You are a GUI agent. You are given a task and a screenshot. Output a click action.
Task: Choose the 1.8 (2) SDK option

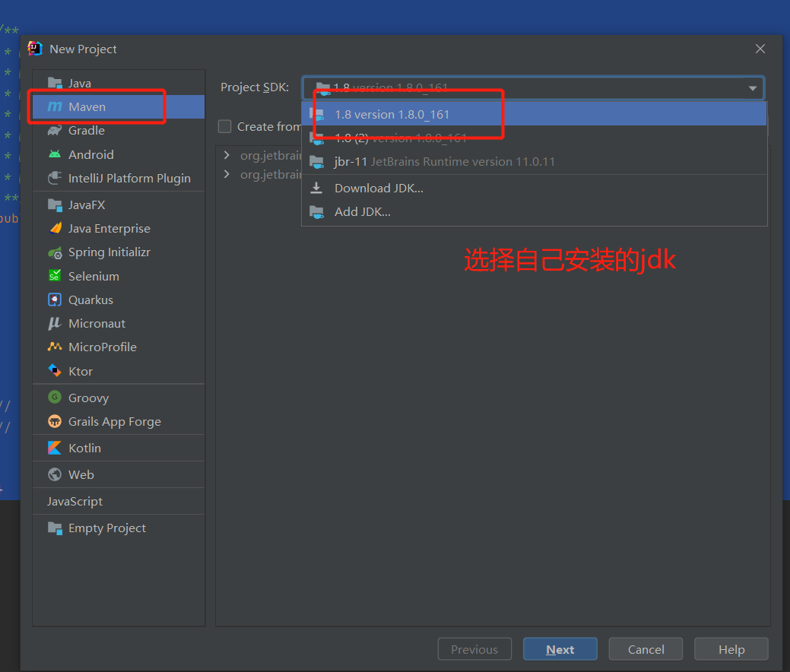click(x=534, y=138)
